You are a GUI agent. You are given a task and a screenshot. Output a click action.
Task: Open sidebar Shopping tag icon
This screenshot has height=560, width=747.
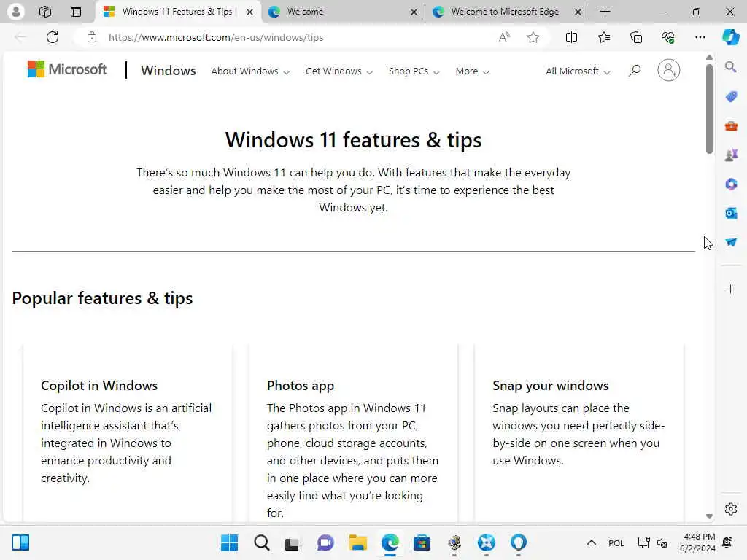coord(731,97)
